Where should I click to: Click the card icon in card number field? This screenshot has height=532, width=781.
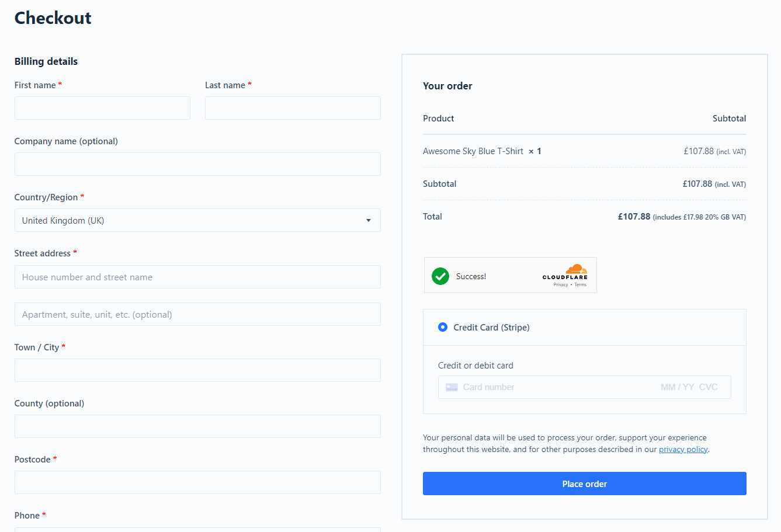click(452, 387)
